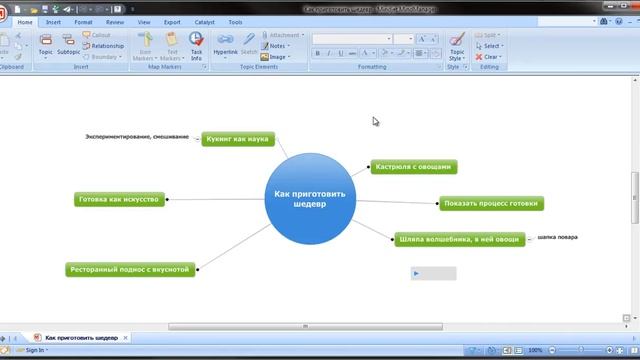Insert a new Topic
640x360 pixels.
click(46, 46)
